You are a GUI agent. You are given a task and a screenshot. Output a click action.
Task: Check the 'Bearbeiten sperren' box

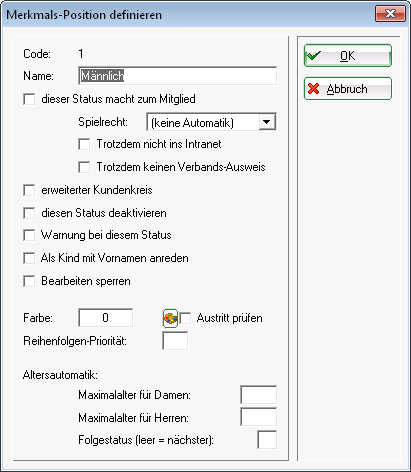[x=29, y=281]
